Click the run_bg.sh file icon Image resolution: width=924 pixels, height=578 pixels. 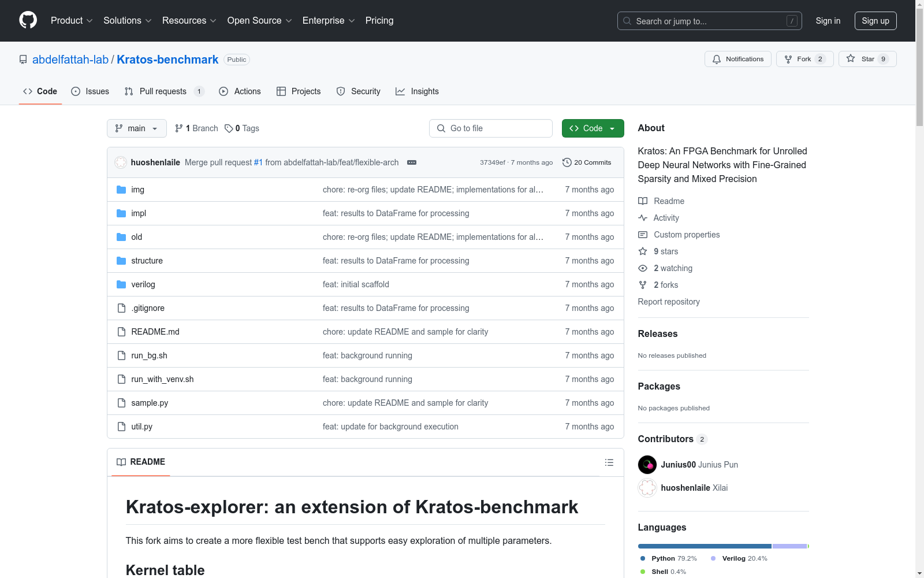(x=121, y=355)
